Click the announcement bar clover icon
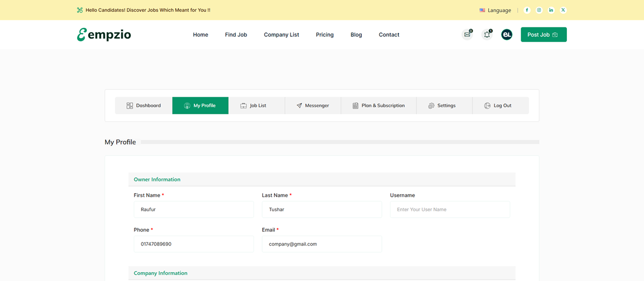644x281 pixels. [x=80, y=10]
